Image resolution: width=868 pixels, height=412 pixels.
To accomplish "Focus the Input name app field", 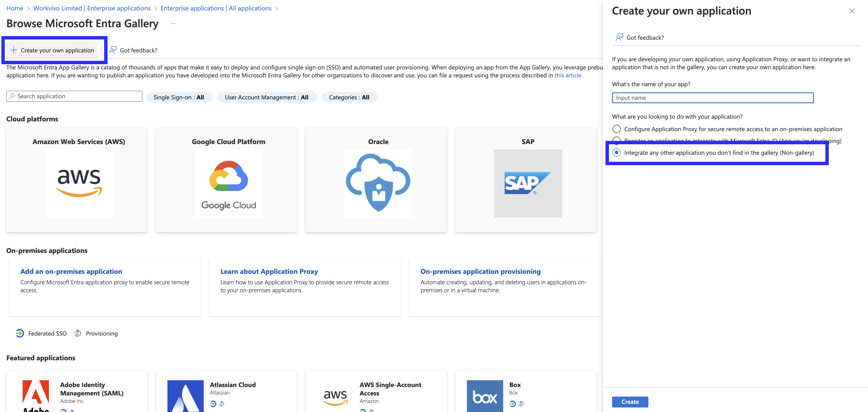I will pos(713,98).
